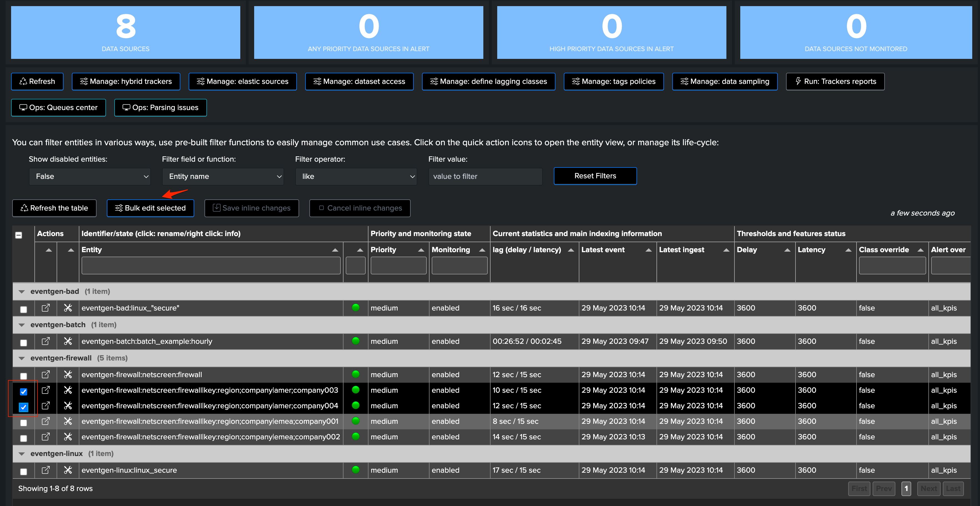Check the eventgen-linux:linux_secure row checkbox
Viewport: 980px width, 506px height.
(24, 472)
